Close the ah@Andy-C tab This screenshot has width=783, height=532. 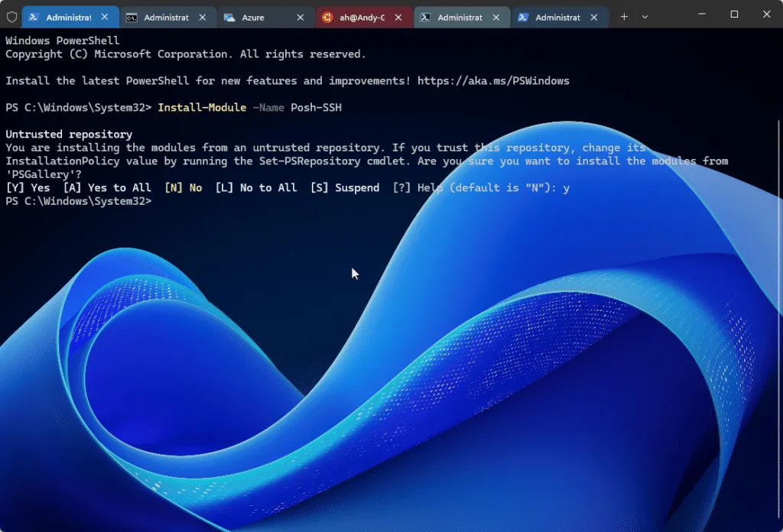[x=397, y=16]
